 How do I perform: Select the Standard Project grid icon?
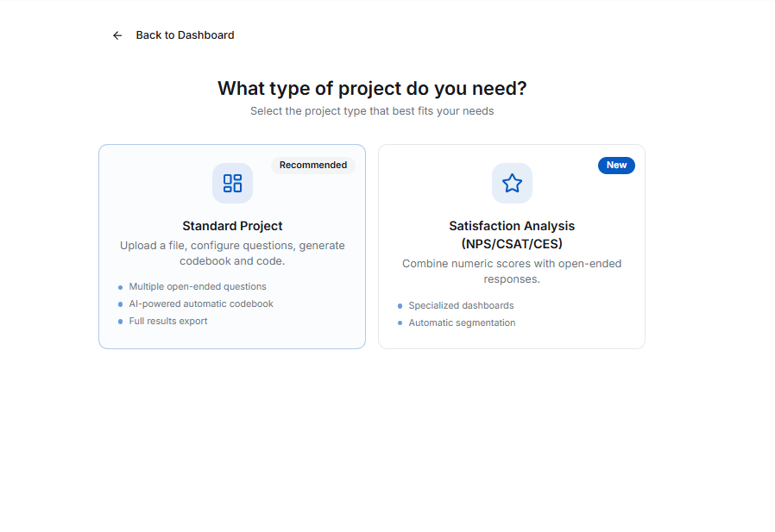click(232, 183)
